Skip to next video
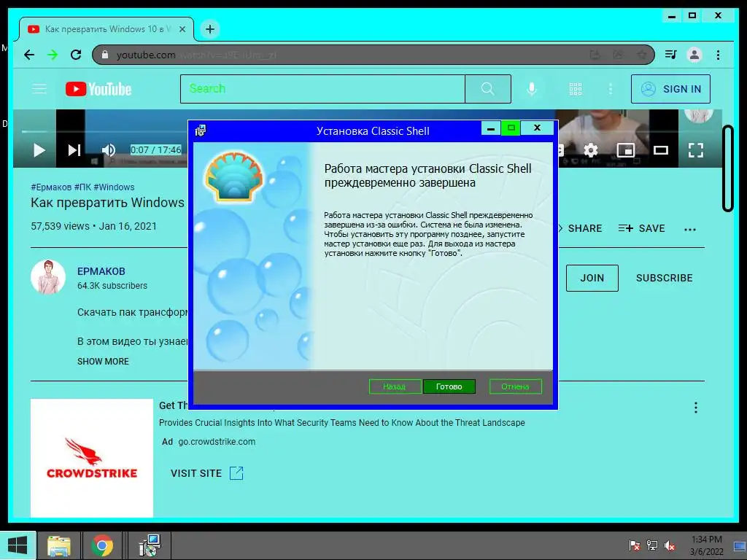The image size is (747, 560). pyautogui.click(x=74, y=150)
